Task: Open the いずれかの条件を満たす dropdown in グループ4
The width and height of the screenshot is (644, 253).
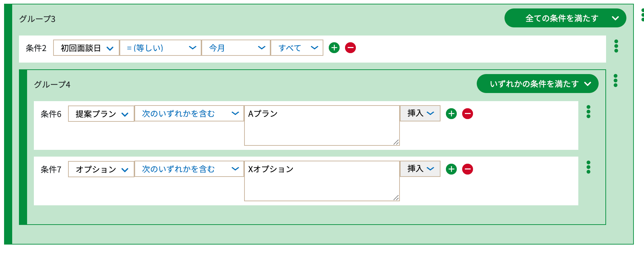Action: (537, 84)
